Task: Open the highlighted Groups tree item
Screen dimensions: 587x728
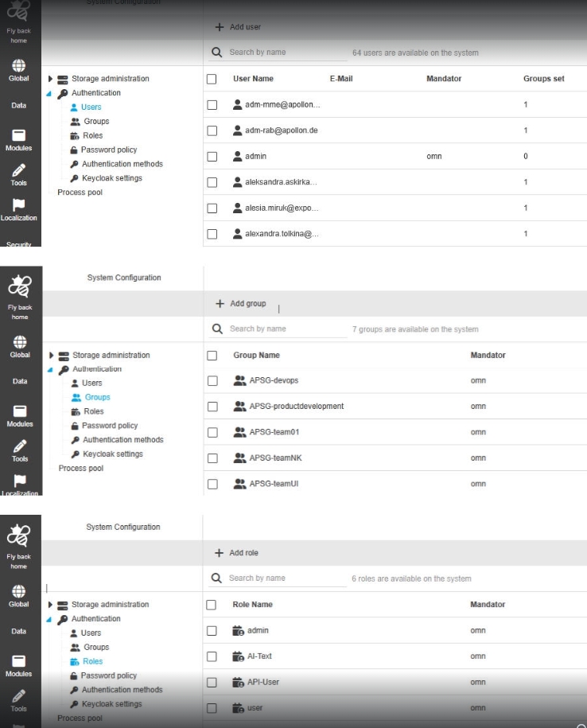Action: pos(97,397)
